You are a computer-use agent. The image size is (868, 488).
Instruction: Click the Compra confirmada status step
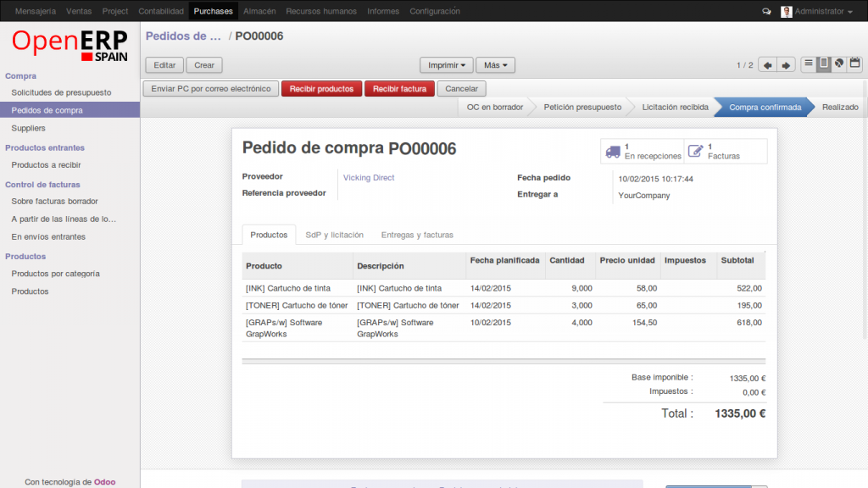[765, 108]
